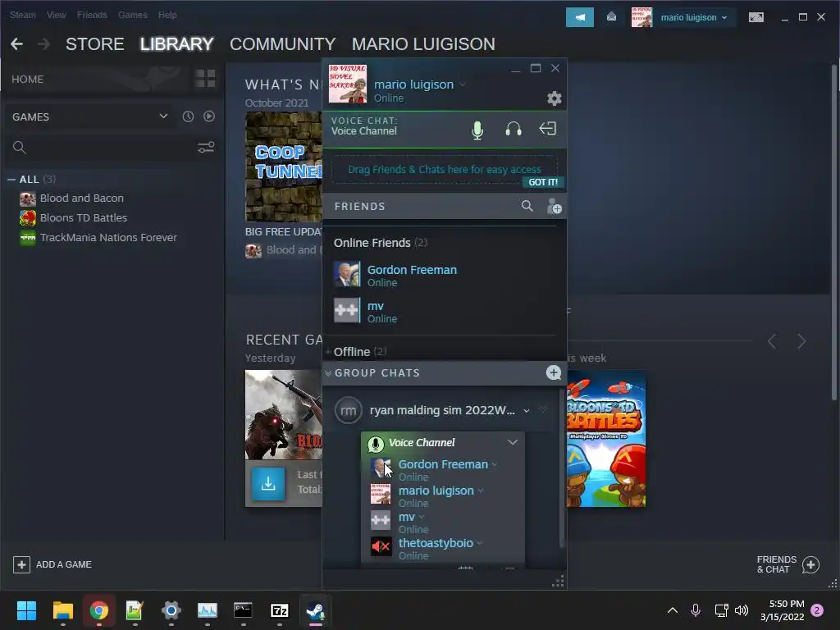Open the Help menu
The height and width of the screenshot is (630, 840).
click(167, 15)
